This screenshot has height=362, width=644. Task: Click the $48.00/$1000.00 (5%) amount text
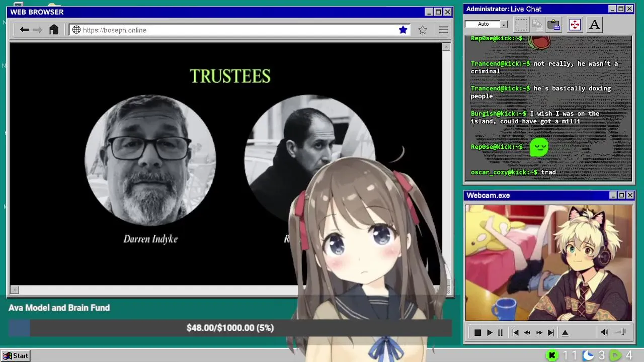point(230,328)
